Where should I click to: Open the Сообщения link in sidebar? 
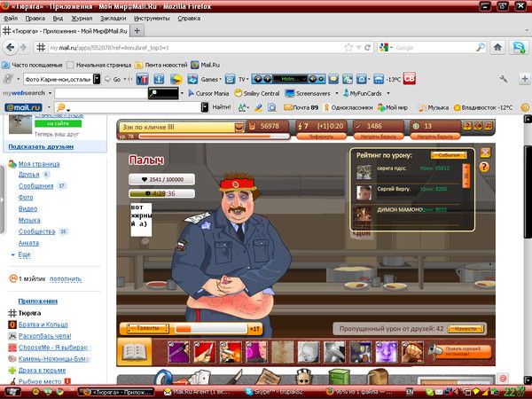[35, 186]
